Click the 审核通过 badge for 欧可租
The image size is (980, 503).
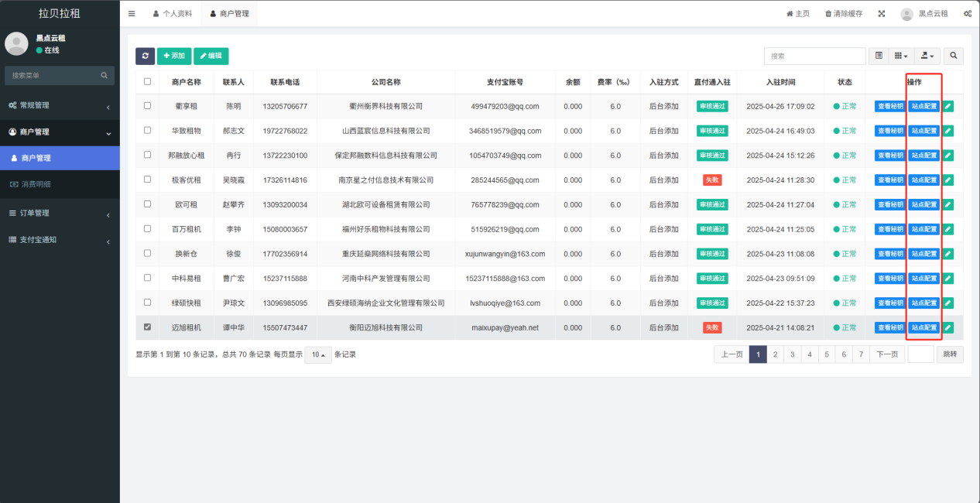coord(712,205)
